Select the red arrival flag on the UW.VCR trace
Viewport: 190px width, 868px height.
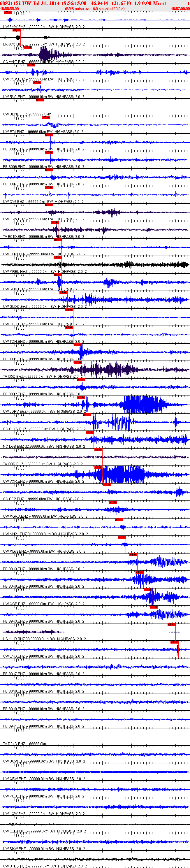(x=98, y=467)
